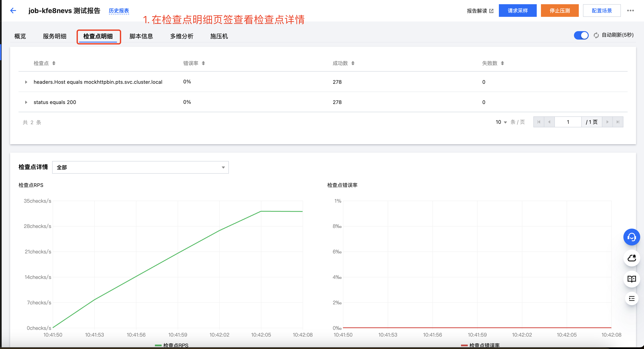Toggle 检查点错误率 legend series

click(480, 345)
